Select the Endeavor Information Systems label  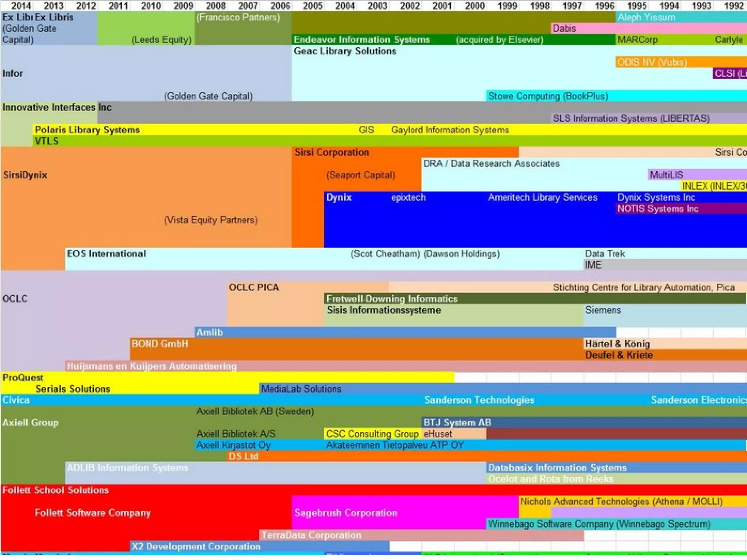(362, 40)
